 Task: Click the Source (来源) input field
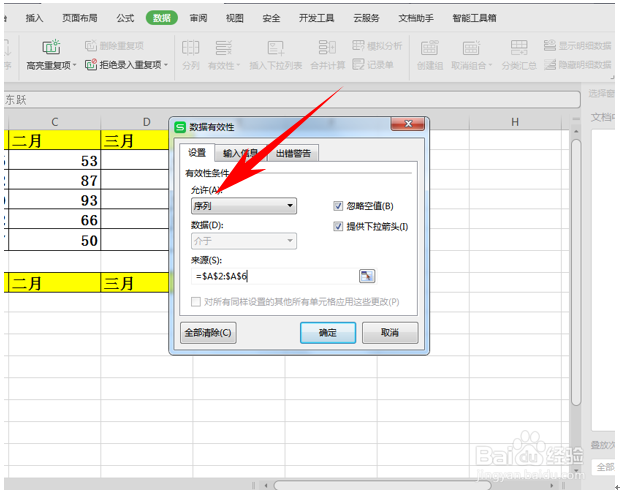point(275,276)
